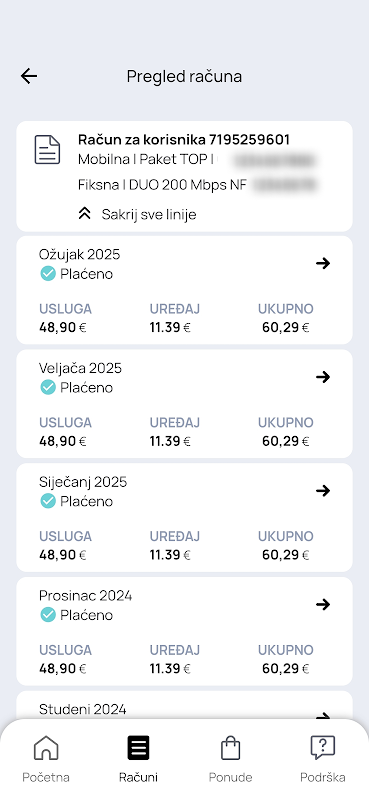This screenshot has width=369, height=800.
Task: Click the double chevron collapse icon
Action: 85,214
